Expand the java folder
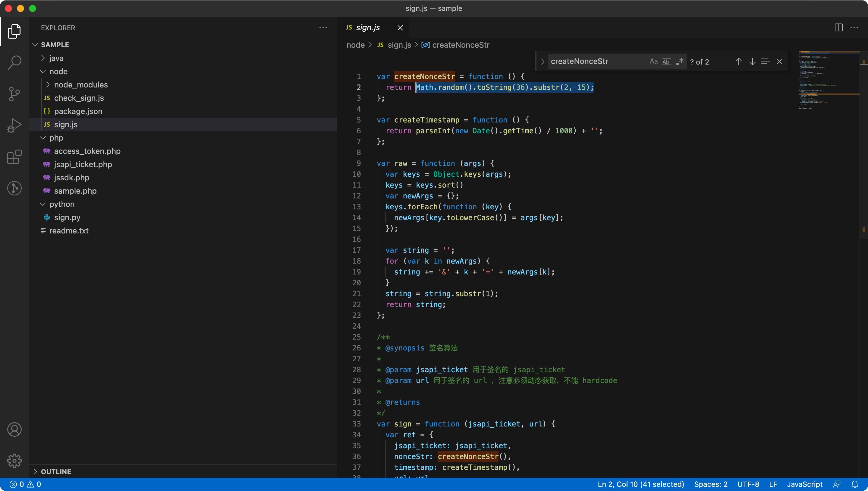 (x=56, y=58)
